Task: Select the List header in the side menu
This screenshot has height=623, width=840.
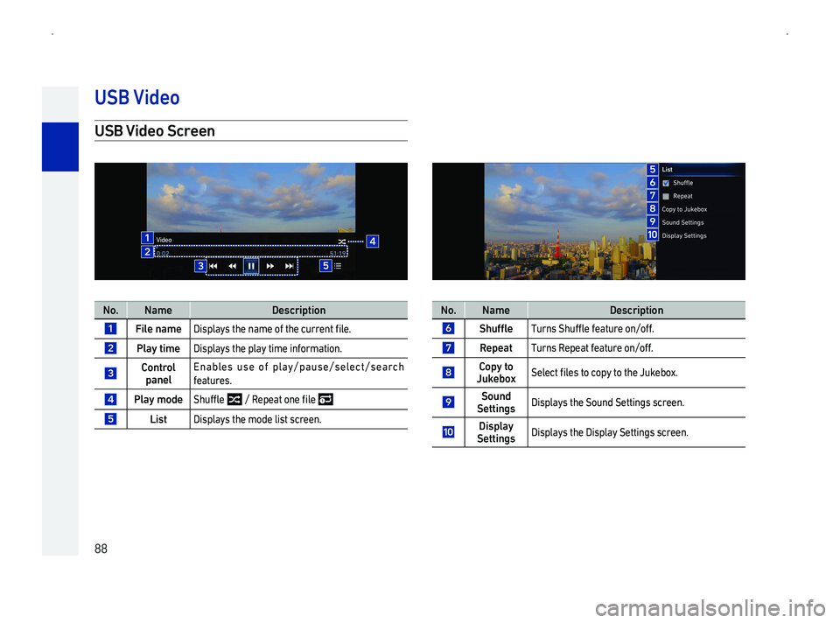Action: 668,169
